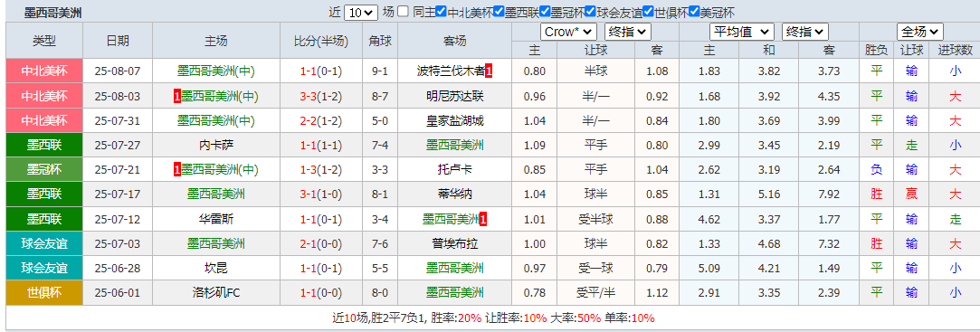Click the 世俱杯 type label on 25-06-01
Screen dimensions: 980x332
coord(43,292)
